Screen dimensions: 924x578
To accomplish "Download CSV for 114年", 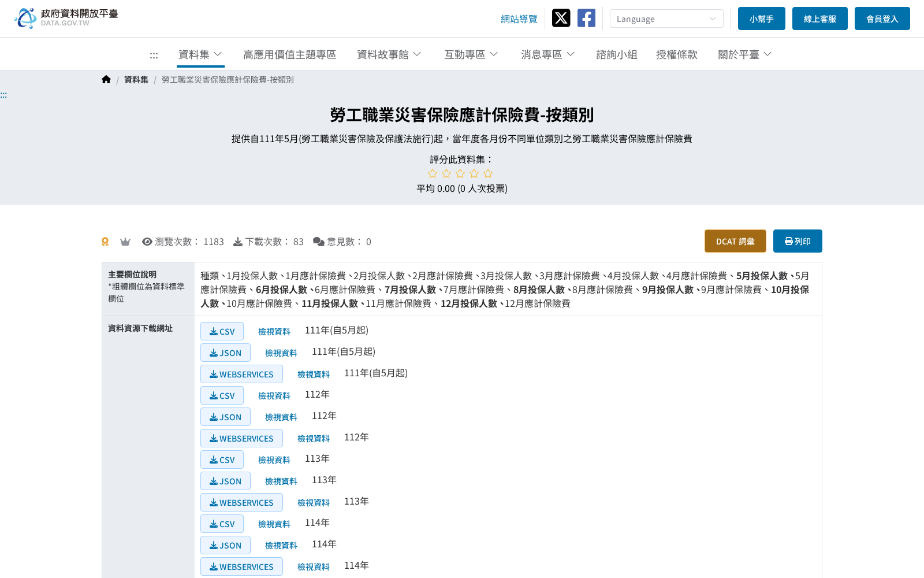I will (x=222, y=524).
